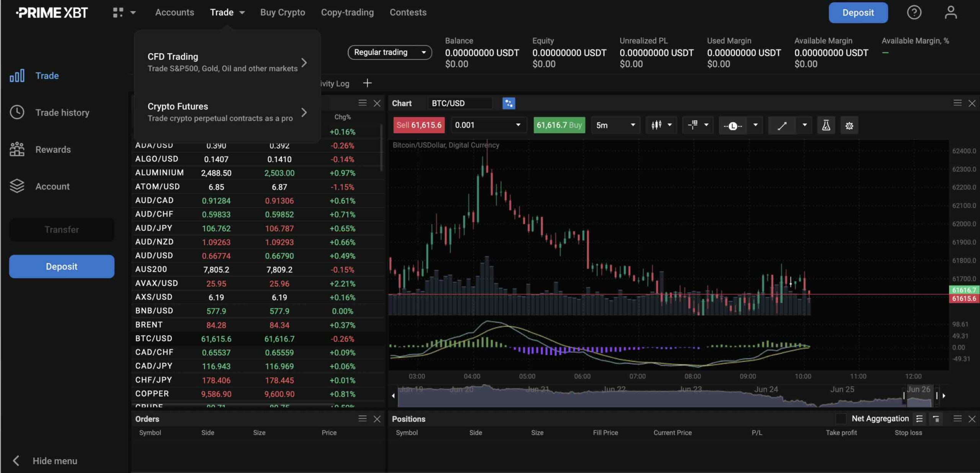The image size is (980, 473).
Task: Open Crypto Futures submenu
Action: (x=227, y=112)
